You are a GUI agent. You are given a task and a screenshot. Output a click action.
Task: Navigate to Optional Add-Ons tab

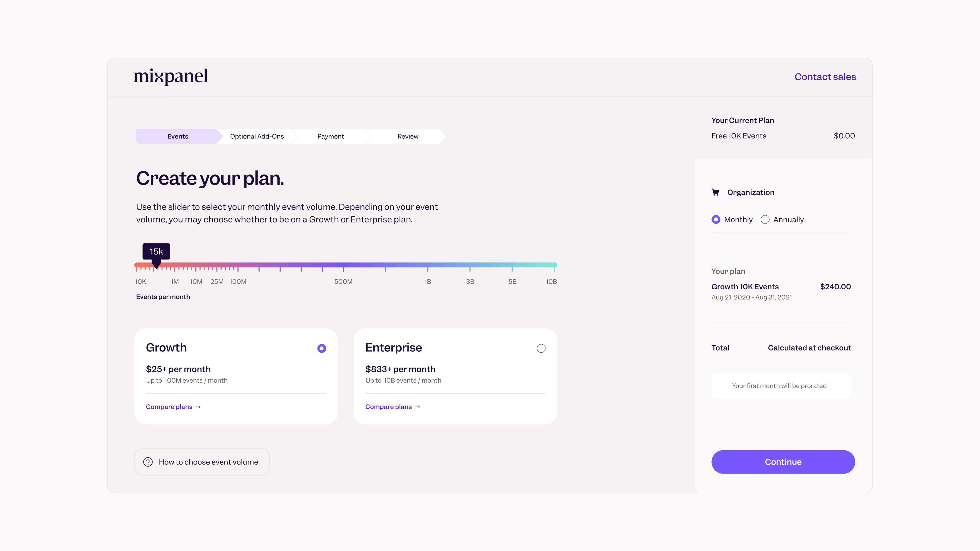coord(256,136)
